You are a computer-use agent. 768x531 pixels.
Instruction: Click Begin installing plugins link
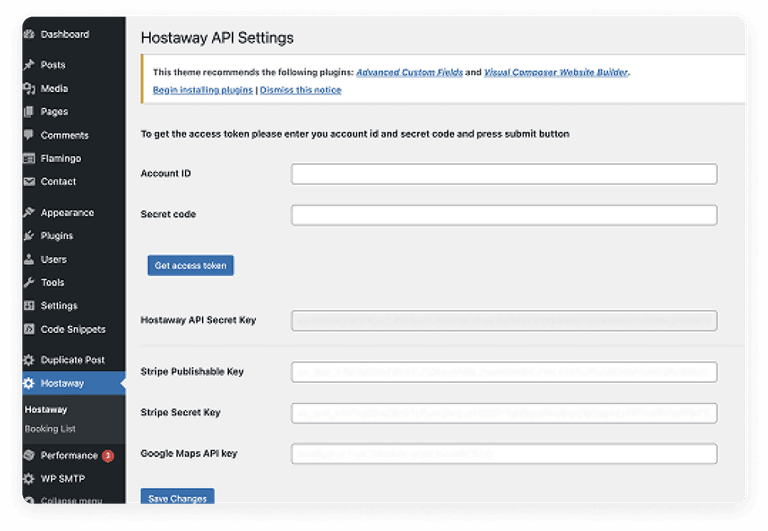[203, 90]
